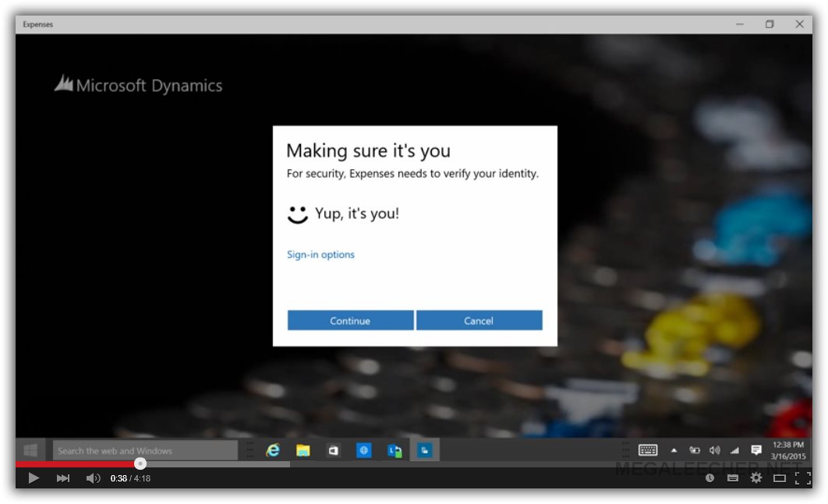This screenshot has width=828, height=504.
Task: Click the Expenses title in the title bar
Action: coord(38,24)
